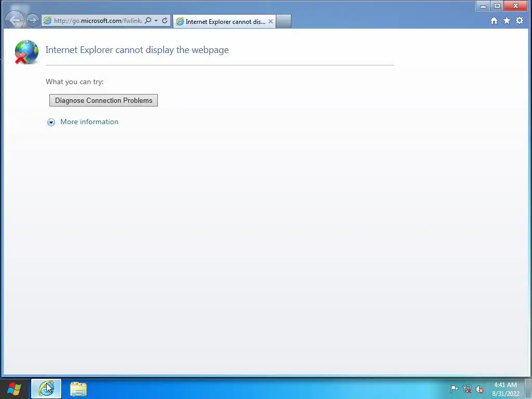Click the muted volume speaker tray icon
The width and height of the screenshot is (532, 399).
[x=480, y=389]
